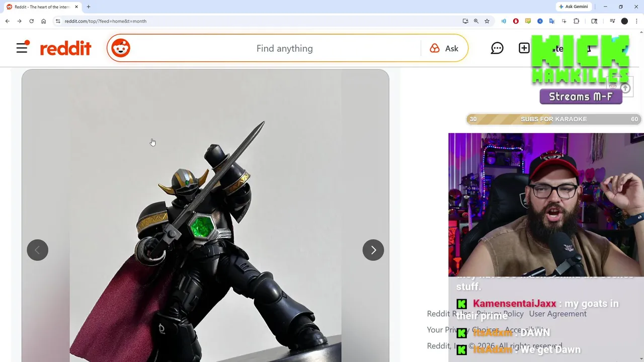
Task: Reload the Reddit page
Action: tap(31, 21)
